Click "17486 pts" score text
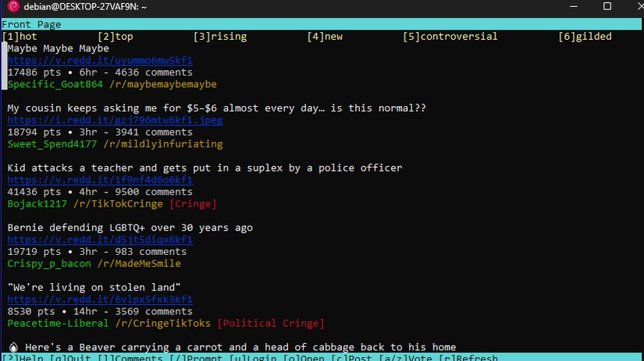The width and height of the screenshot is (644, 361). [x=34, y=73]
